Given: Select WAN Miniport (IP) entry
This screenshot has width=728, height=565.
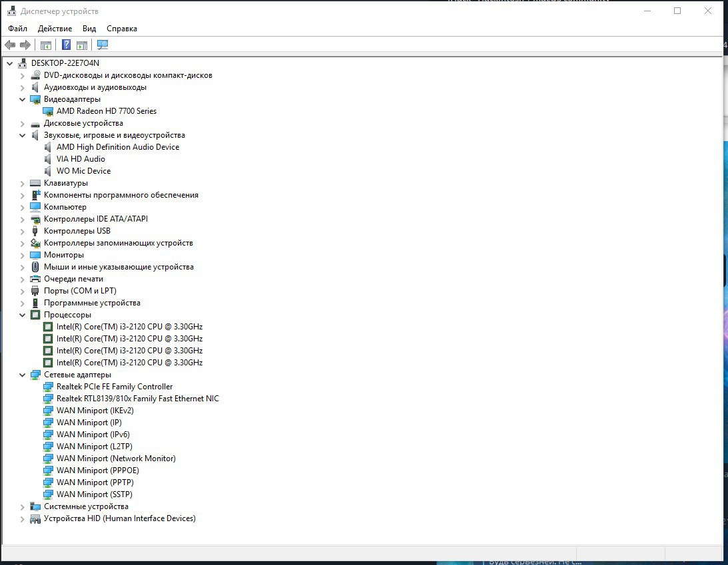Looking at the screenshot, I should [x=89, y=423].
